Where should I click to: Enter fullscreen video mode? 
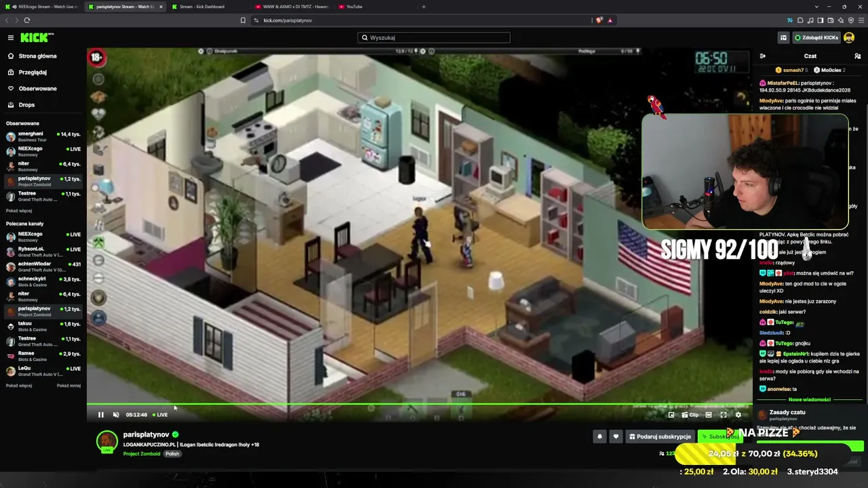click(724, 415)
